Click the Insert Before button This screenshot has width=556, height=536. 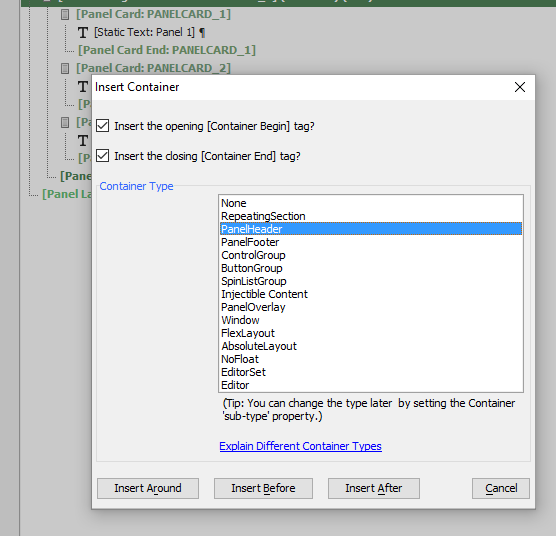pos(263,488)
